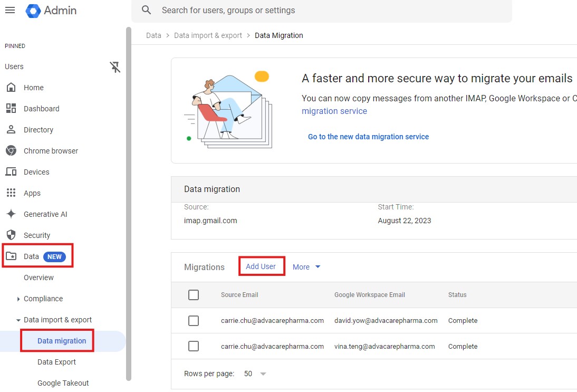Open Generative AI section
Screen dimensions: 577x392
point(45,214)
